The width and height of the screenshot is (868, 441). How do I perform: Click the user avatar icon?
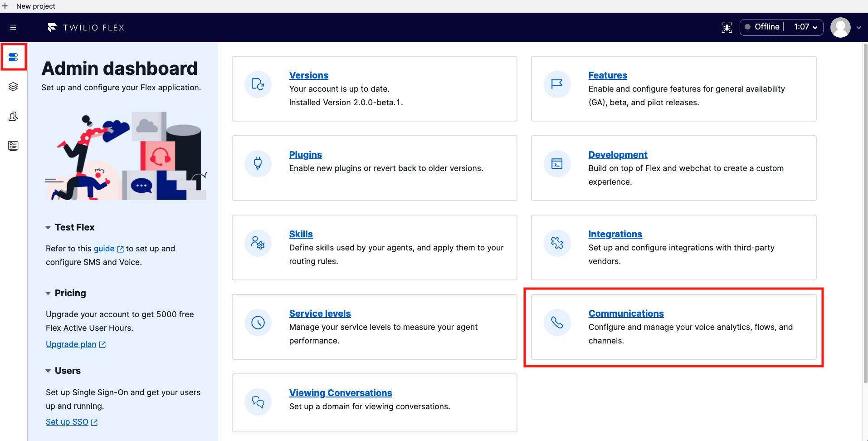point(840,27)
